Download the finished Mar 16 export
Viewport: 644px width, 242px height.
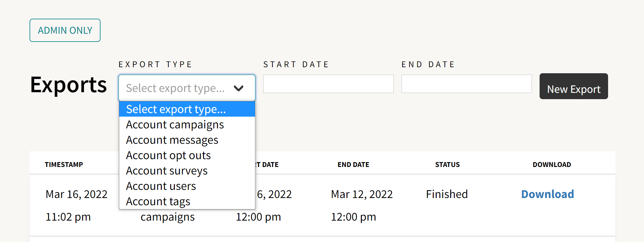coord(547,194)
